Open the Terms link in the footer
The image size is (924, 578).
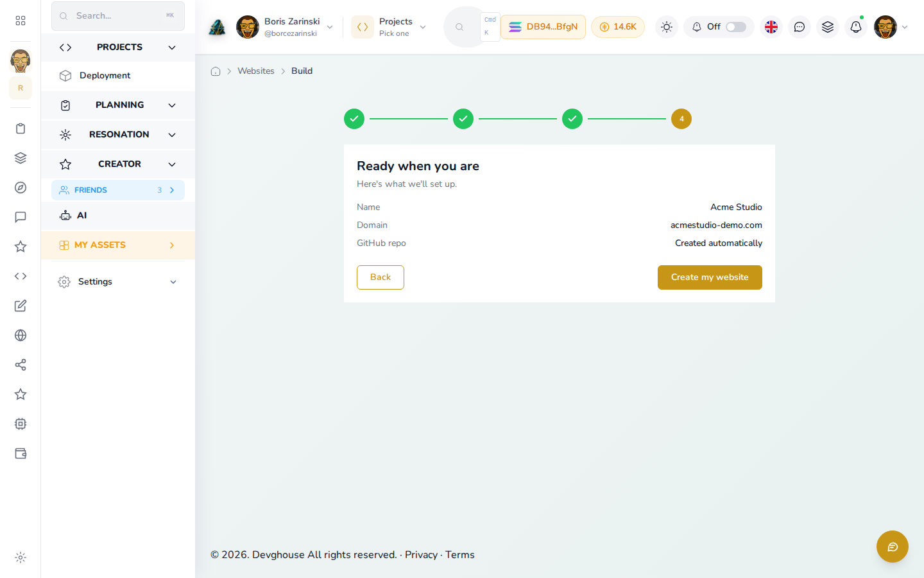click(460, 555)
